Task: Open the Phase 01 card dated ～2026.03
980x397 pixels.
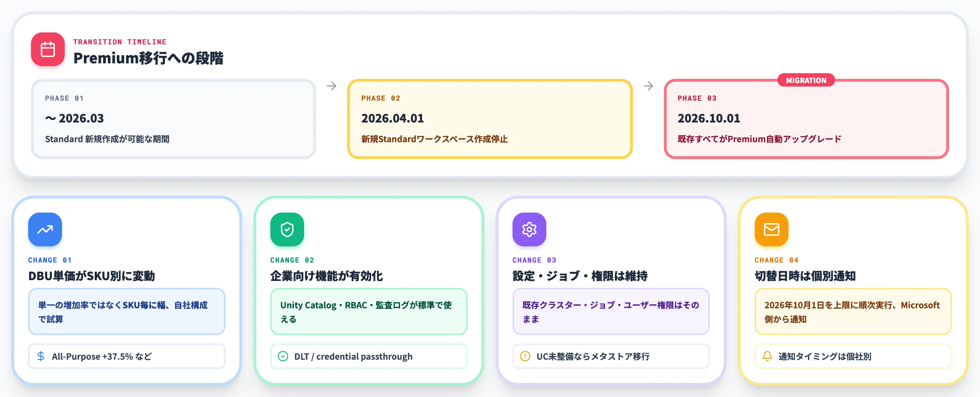Action: point(173,119)
